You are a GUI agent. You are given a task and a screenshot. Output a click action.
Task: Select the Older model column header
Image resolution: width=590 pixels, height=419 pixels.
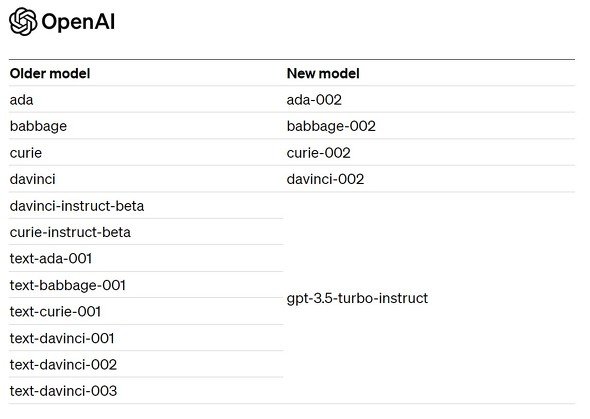50,73
